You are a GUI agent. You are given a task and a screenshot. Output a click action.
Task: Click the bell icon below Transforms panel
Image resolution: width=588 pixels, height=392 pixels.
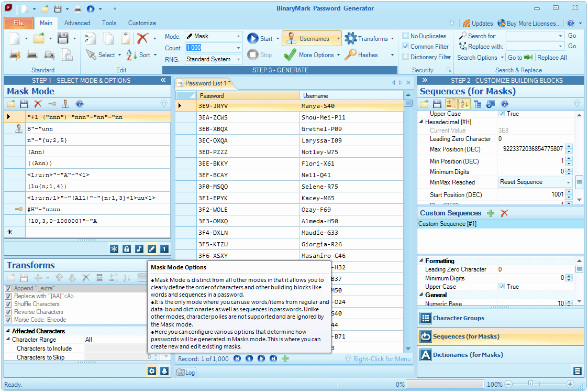click(164, 372)
